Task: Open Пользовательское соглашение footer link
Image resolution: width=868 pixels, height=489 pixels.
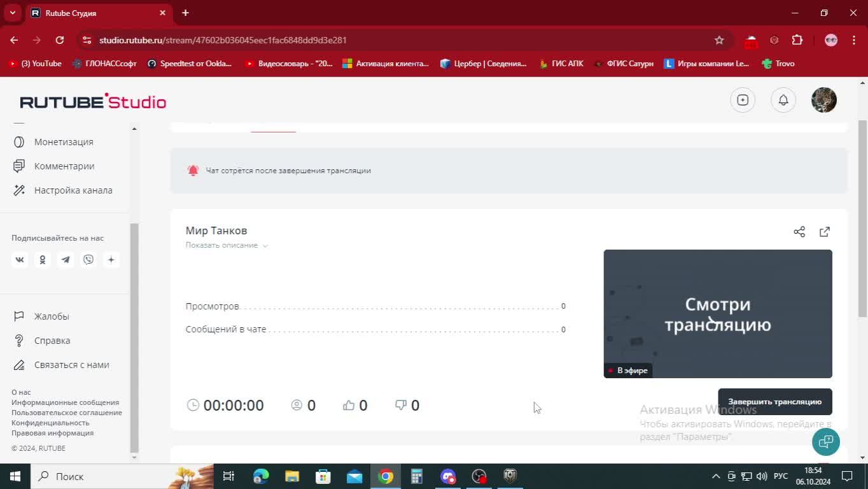Action: (67, 413)
